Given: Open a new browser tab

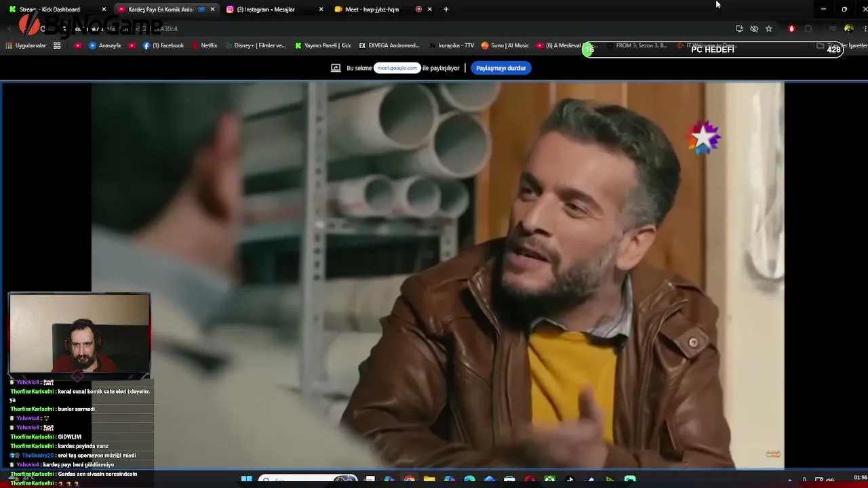Looking at the screenshot, I should 446,9.
